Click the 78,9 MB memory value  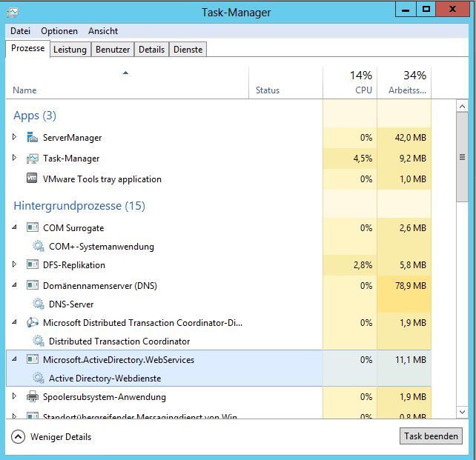pyautogui.click(x=411, y=286)
